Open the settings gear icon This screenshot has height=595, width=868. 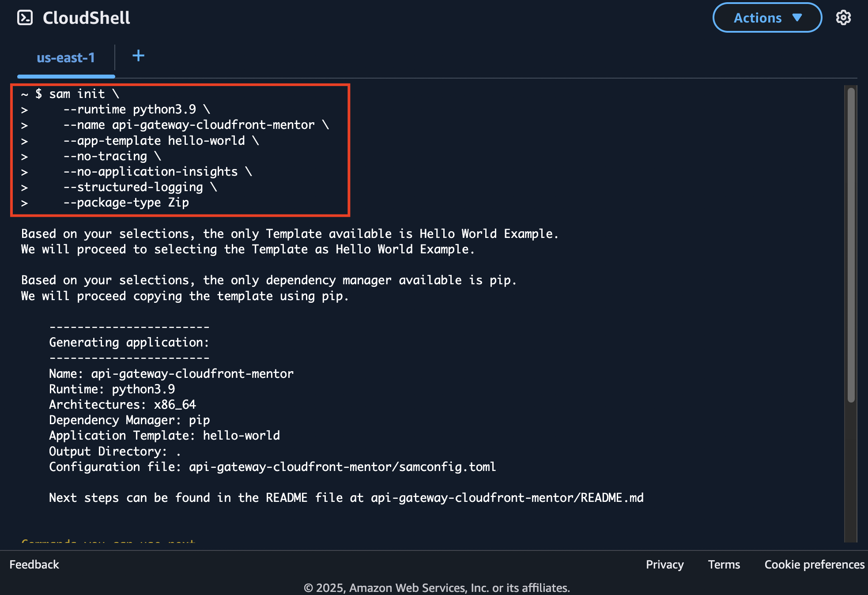(x=843, y=18)
